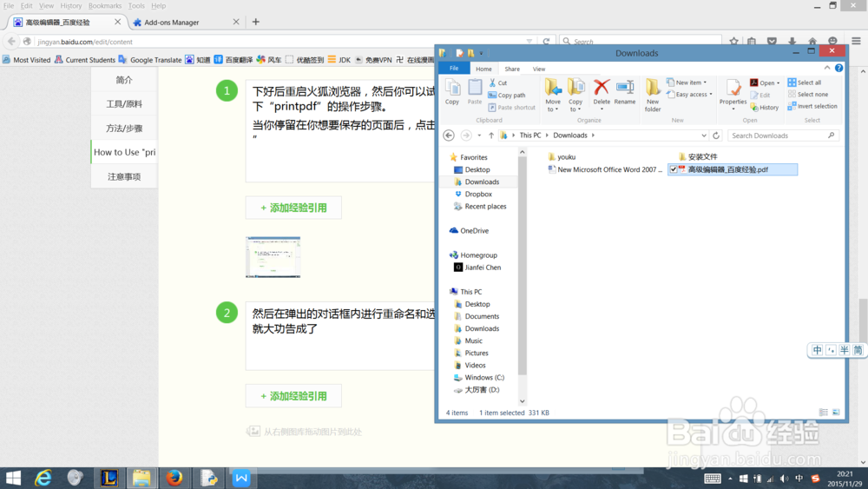
Task: Refresh the Downloads folder view
Action: click(716, 135)
